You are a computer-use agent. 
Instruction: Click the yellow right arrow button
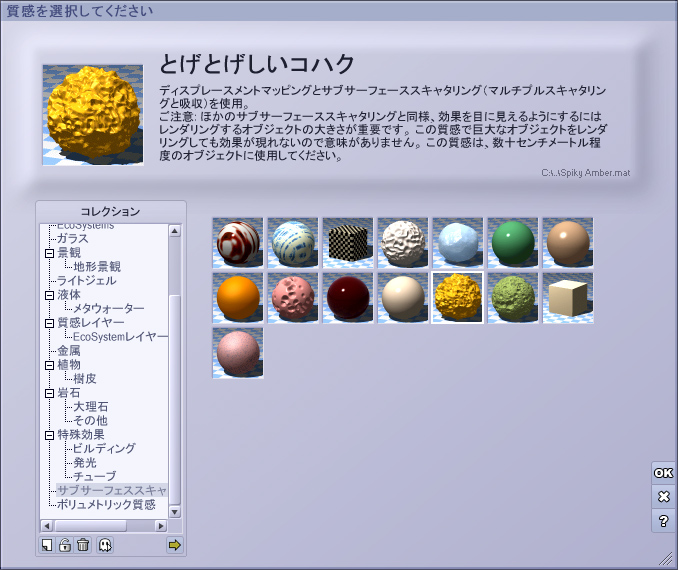[174, 545]
